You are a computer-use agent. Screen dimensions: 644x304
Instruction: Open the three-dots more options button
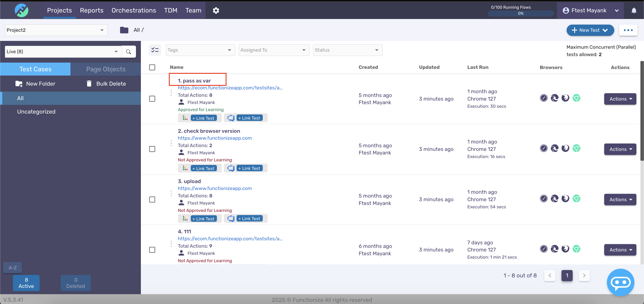coord(628,30)
